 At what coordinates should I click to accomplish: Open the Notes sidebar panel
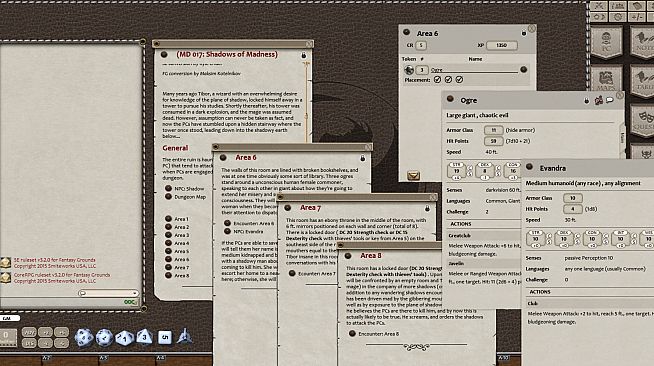pos(642,43)
